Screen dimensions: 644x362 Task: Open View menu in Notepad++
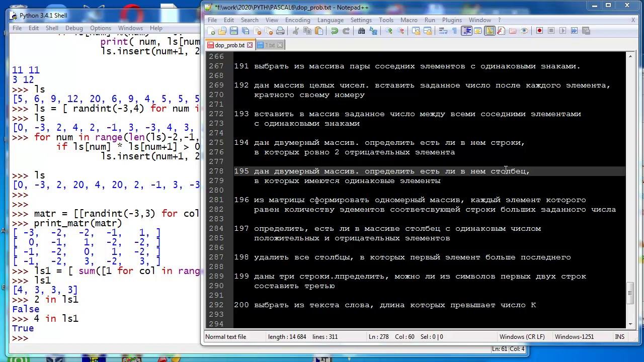(x=272, y=20)
